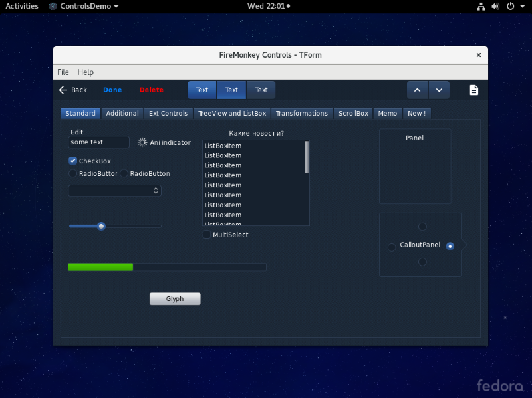Click the up chevron toolbar button
Viewport: 532px width, 398px height.
pos(418,90)
